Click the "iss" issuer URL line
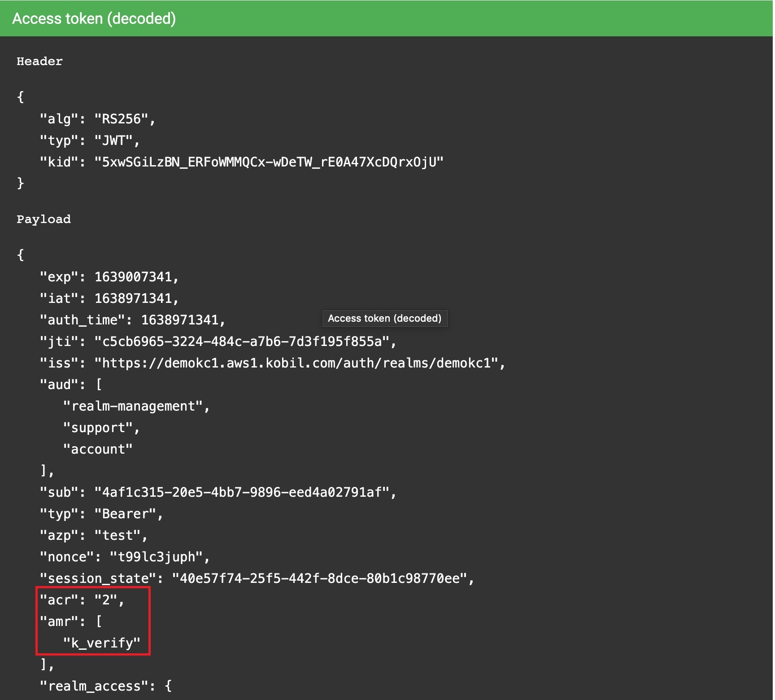The image size is (775, 700). click(272, 363)
